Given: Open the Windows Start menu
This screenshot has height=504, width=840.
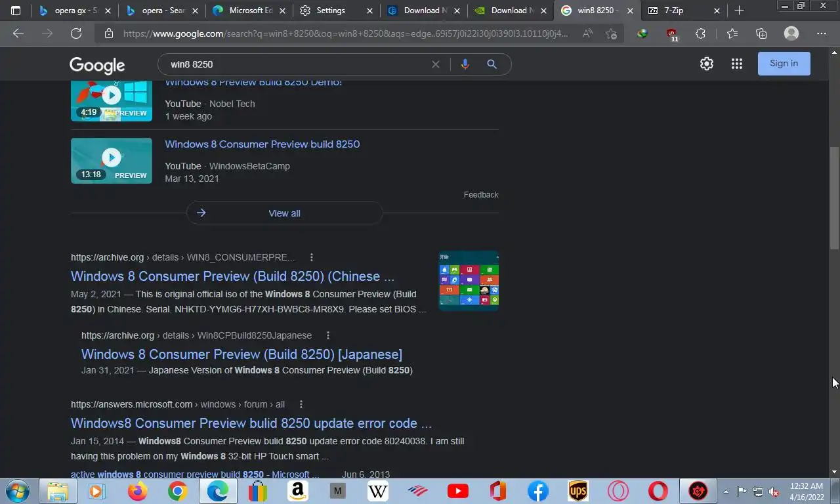Looking at the screenshot, I should pos(16,491).
